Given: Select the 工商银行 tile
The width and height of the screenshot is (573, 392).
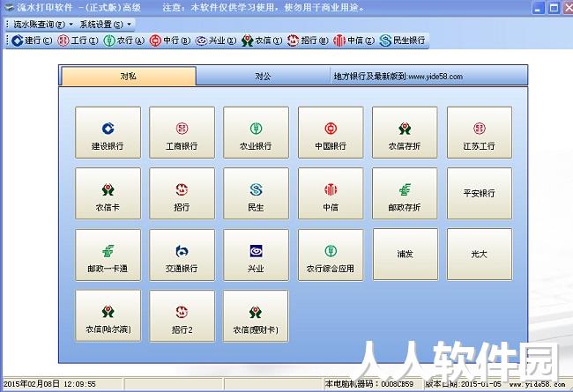Looking at the screenshot, I should click(182, 133).
